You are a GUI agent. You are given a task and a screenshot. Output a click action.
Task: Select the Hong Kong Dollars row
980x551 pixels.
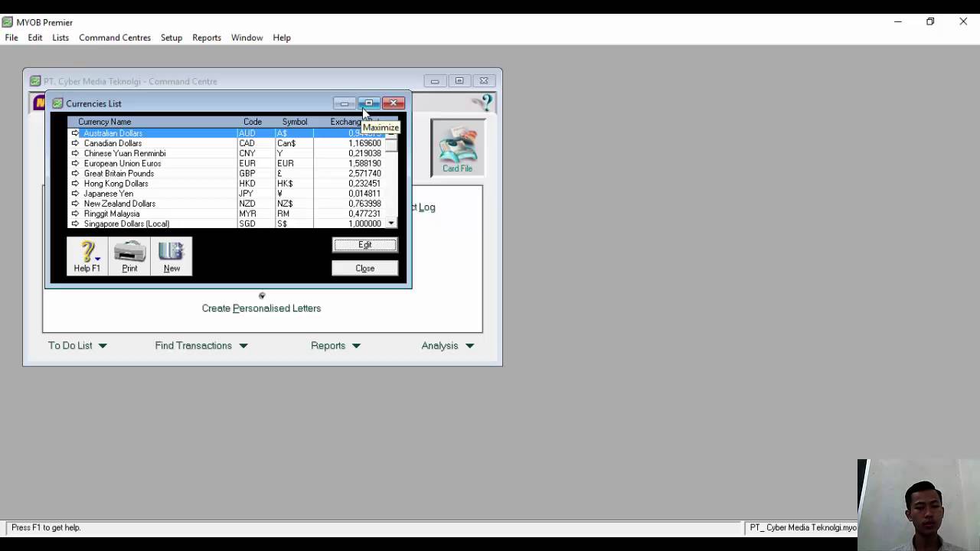[226, 184]
